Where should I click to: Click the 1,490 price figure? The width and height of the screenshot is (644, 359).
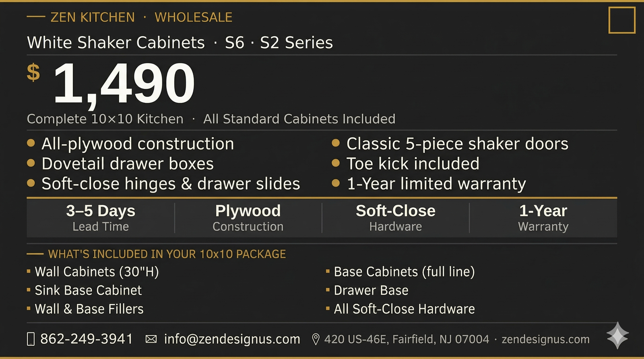(x=124, y=84)
